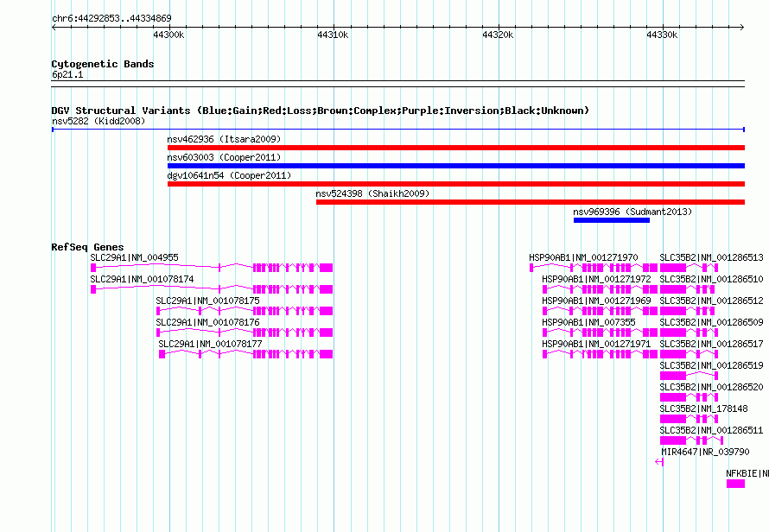Click the 44330k ruler tick label
This screenshot has width=769, height=532.
tap(662, 35)
